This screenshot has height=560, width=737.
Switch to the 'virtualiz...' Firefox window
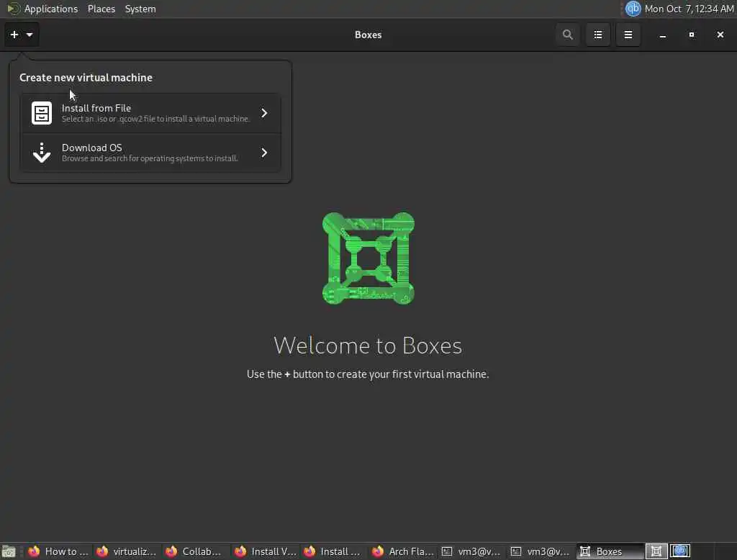[127, 551]
